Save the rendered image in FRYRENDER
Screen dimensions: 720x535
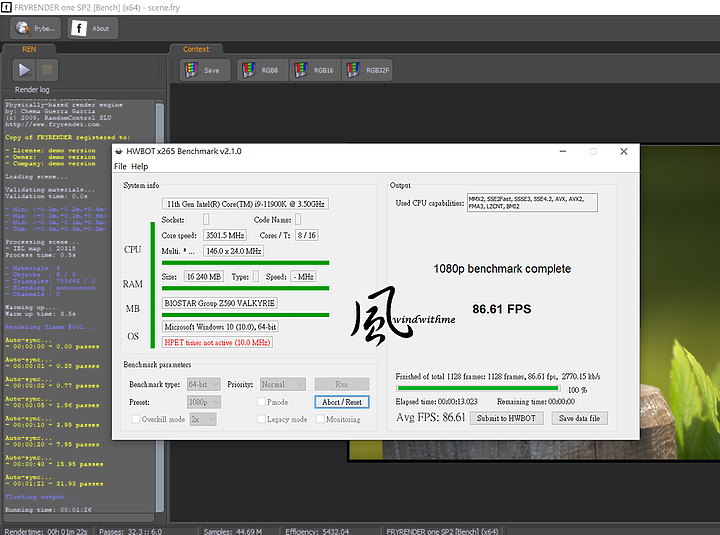click(x=205, y=70)
